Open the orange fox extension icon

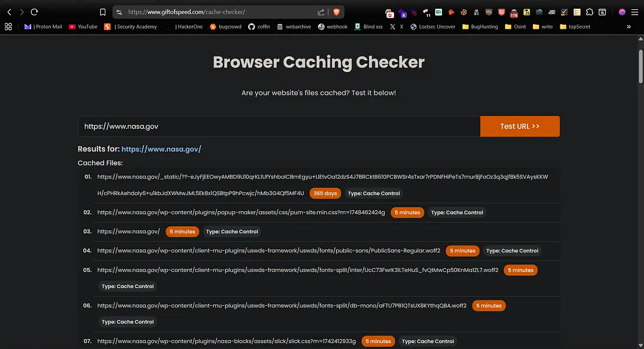point(451,12)
